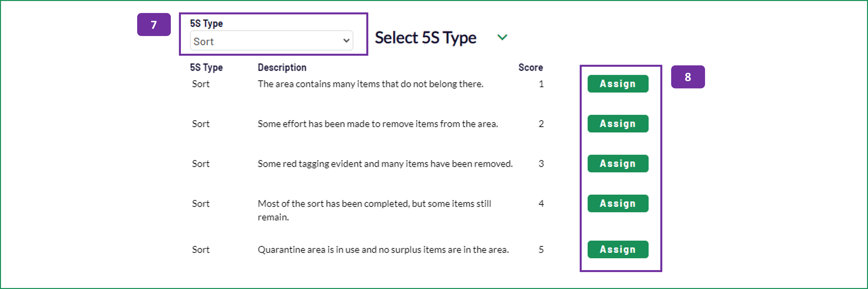This screenshot has height=289, width=868.
Task: Click the 5S Type field label above dropdown
Action: click(x=206, y=23)
